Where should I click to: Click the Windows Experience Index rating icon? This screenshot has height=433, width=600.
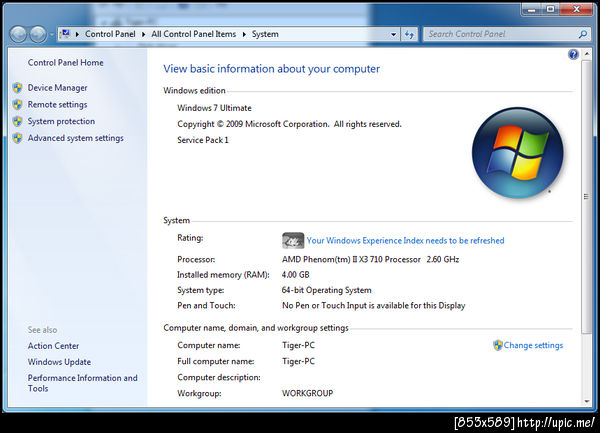click(293, 241)
